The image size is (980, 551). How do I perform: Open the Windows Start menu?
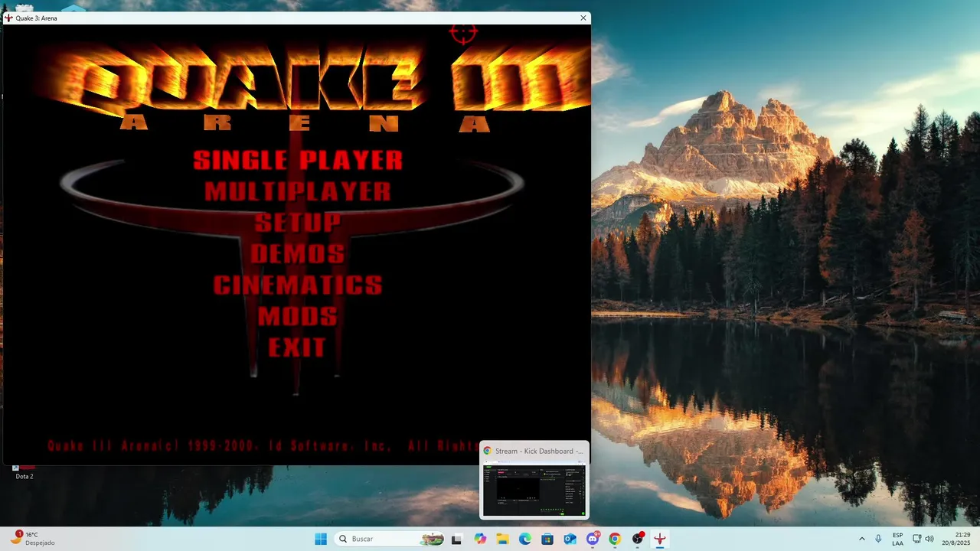321,539
